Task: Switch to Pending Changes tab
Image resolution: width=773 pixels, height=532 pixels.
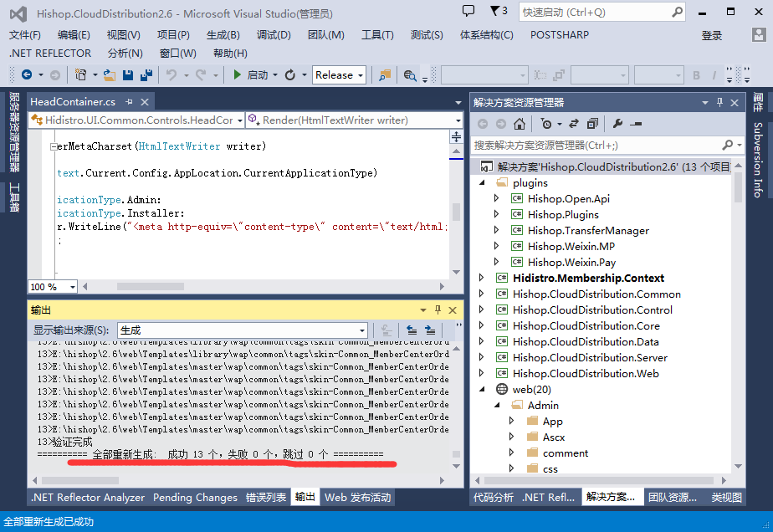Action: (x=195, y=498)
